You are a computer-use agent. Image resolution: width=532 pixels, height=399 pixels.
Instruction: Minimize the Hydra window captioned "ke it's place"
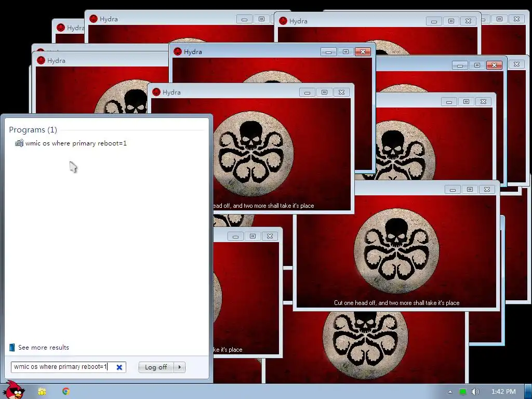[x=235, y=236]
